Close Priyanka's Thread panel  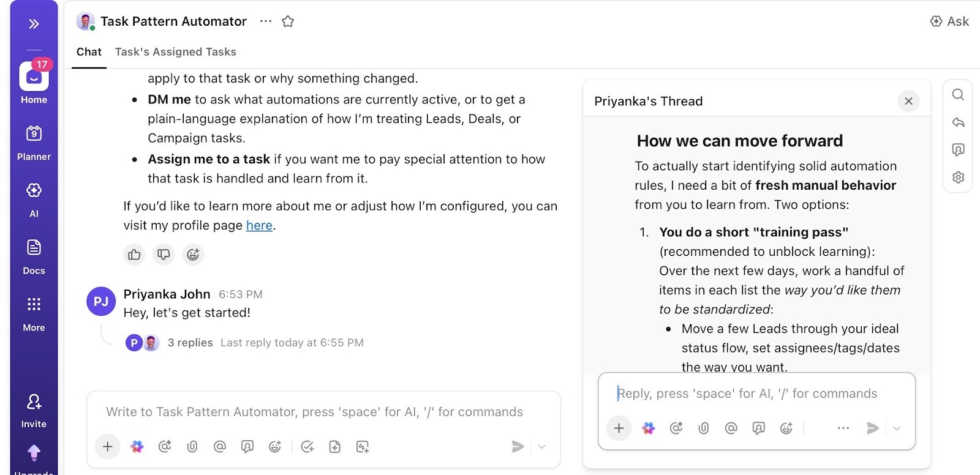point(908,101)
